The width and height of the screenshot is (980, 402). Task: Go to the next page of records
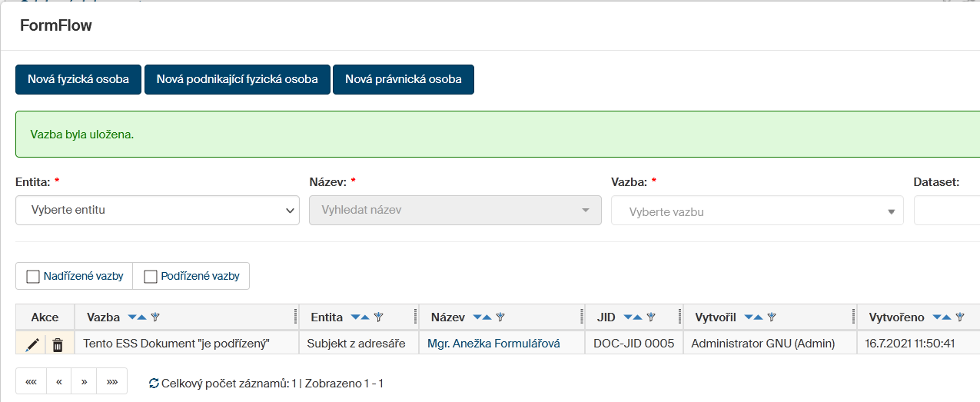pyautogui.click(x=84, y=381)
